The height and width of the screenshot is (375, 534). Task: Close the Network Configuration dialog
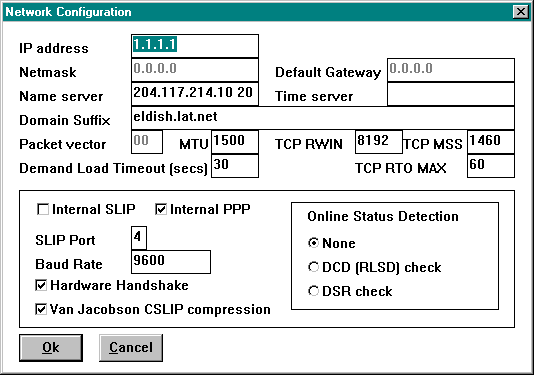[521, 12]
